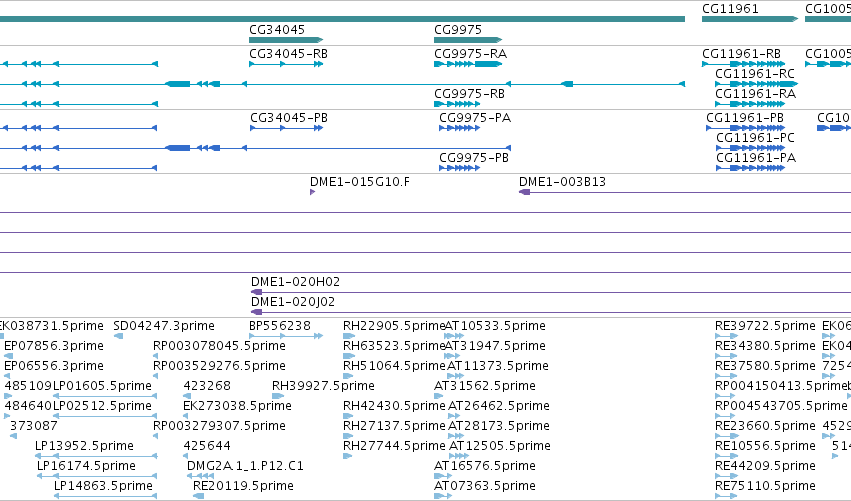The height and width of the screenshot is (501, 851).
Task: Open transcript CG11961-RA
Action: 755,94
